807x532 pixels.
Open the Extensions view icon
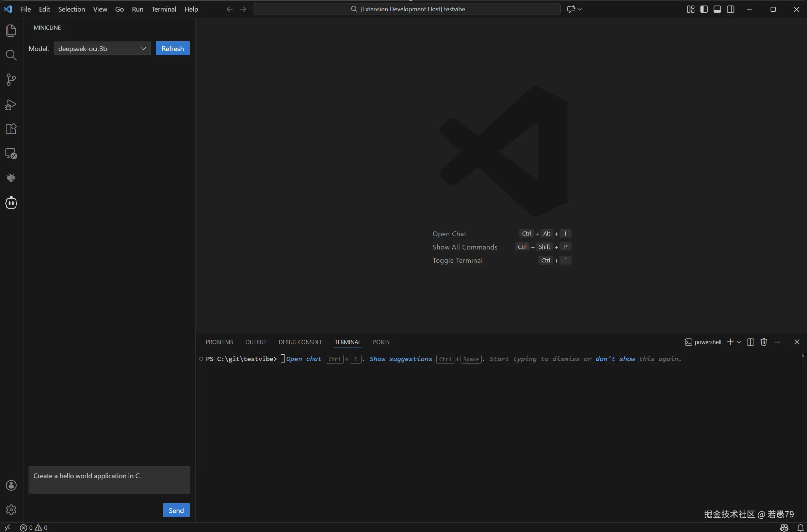pyautogui.click(x=11, y=129)
